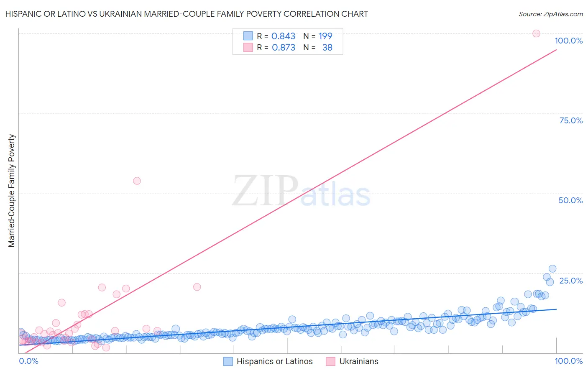Screen dimensions: 588x373
Task: Click the pink Ukrainians legend swatch
Action: click(331, 361)
